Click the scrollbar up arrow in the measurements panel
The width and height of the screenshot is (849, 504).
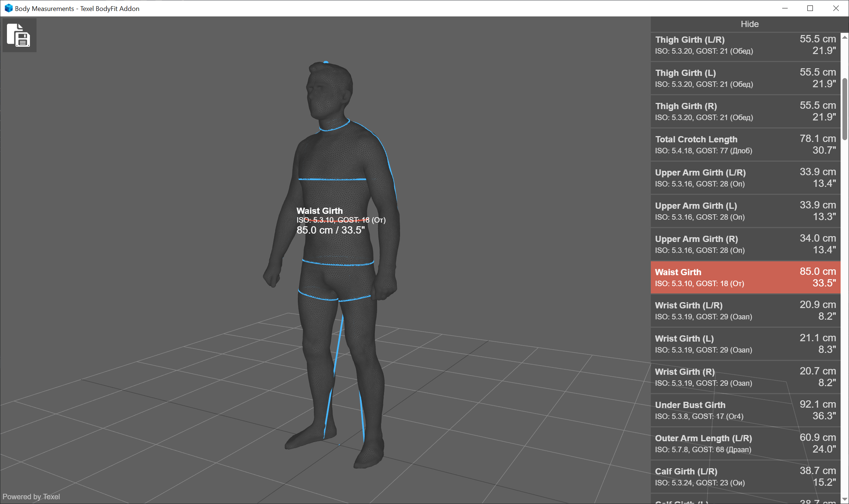(x=844, y=36)
